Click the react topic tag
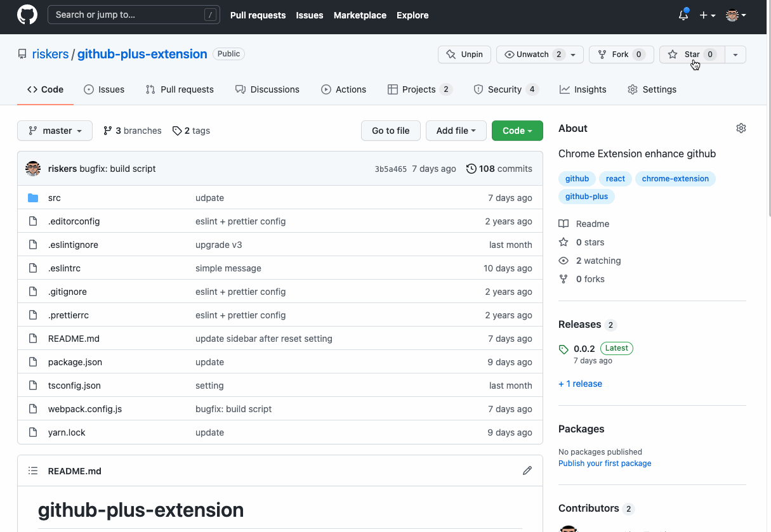The height and width of the screenshot is (532, 771). (616, 179)
